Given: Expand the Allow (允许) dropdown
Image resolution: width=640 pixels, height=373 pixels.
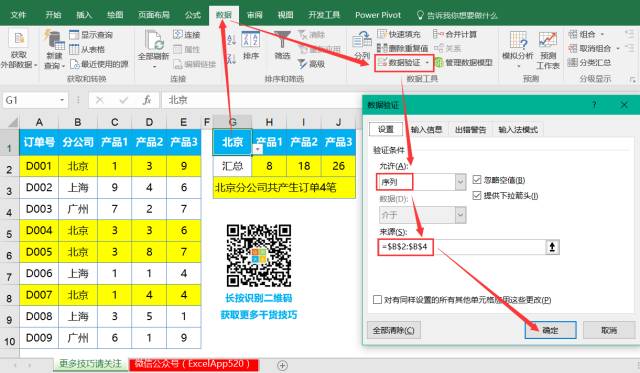Looking at the screenshot, I should 460,182.
